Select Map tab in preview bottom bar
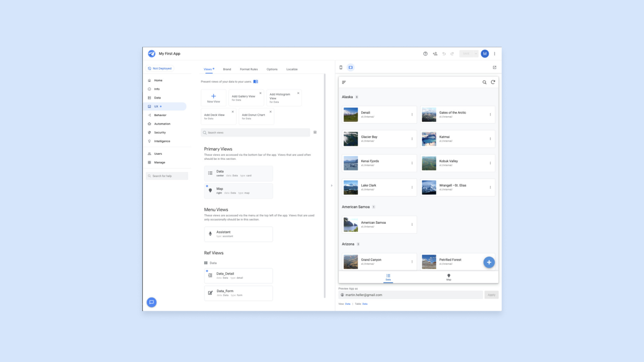 coord(449,277)
